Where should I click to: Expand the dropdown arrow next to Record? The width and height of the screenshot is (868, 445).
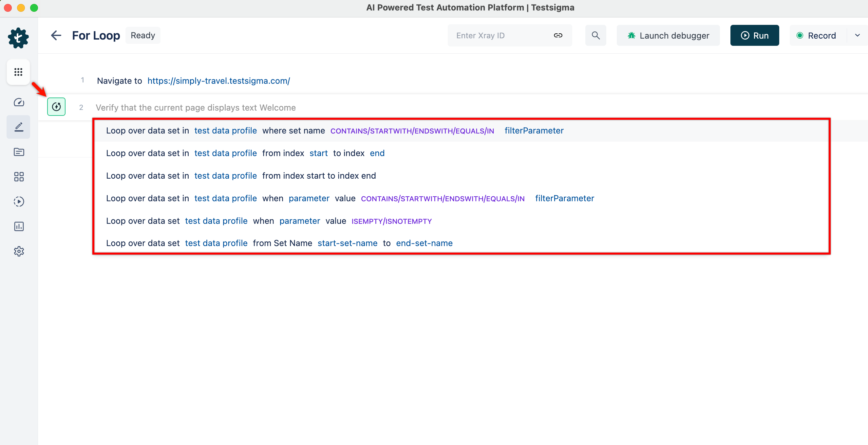857,35
